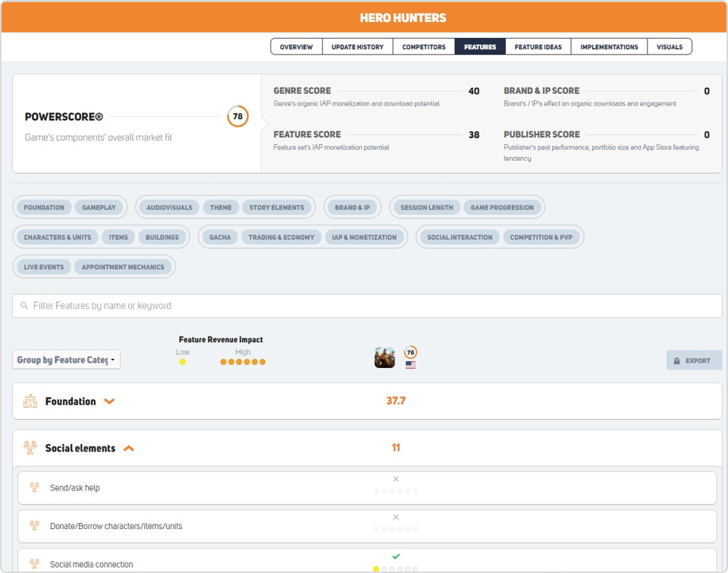Click the Foundation castle icon

(30, 401)
